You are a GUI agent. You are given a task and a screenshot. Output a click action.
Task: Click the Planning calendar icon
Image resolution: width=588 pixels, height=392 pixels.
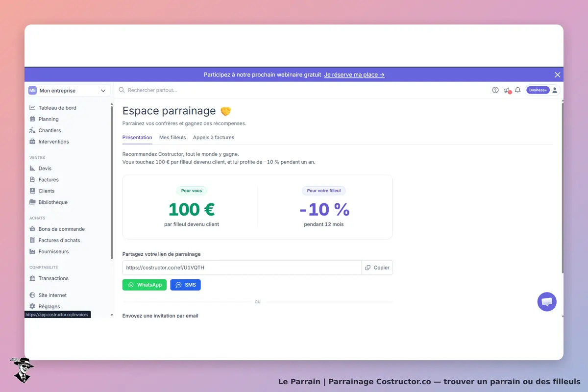[x=32, y=119]
